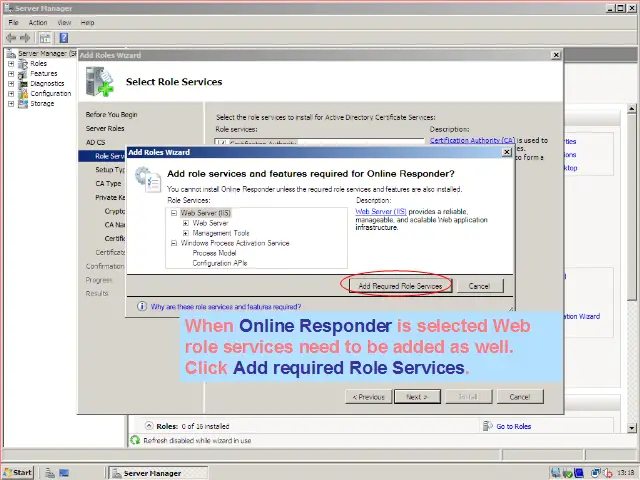Click the tray icon left of the red alert
The image size is (640, 480).
(x=596, y=473)
